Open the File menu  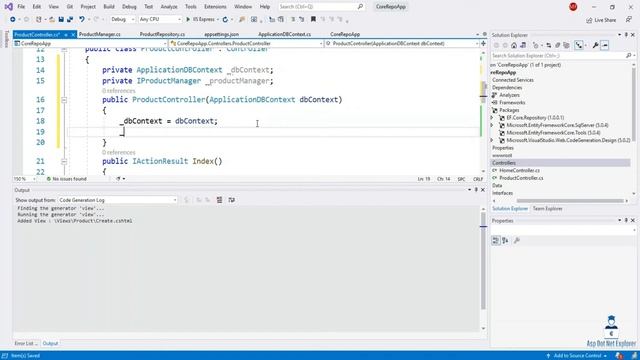coord(21,7)
